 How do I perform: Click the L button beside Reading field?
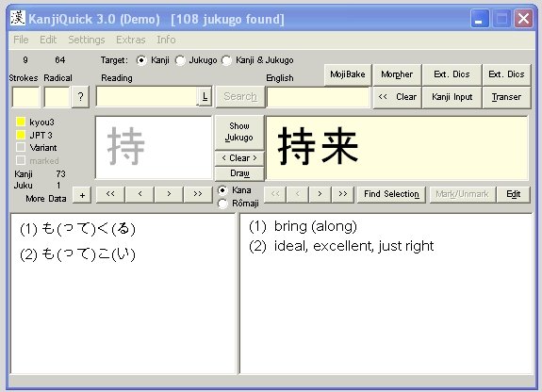tap(205, 97)
